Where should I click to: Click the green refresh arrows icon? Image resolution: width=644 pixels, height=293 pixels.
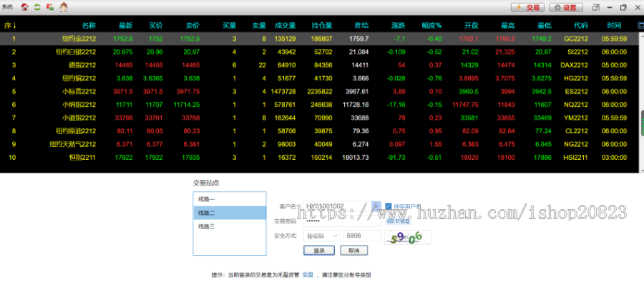pyautogui.click(x=37, y=7)
